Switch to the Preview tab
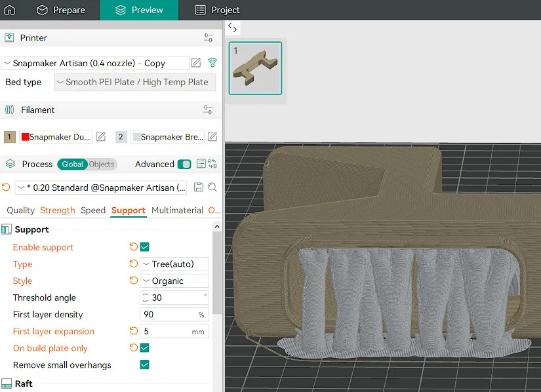 (139, 10)
